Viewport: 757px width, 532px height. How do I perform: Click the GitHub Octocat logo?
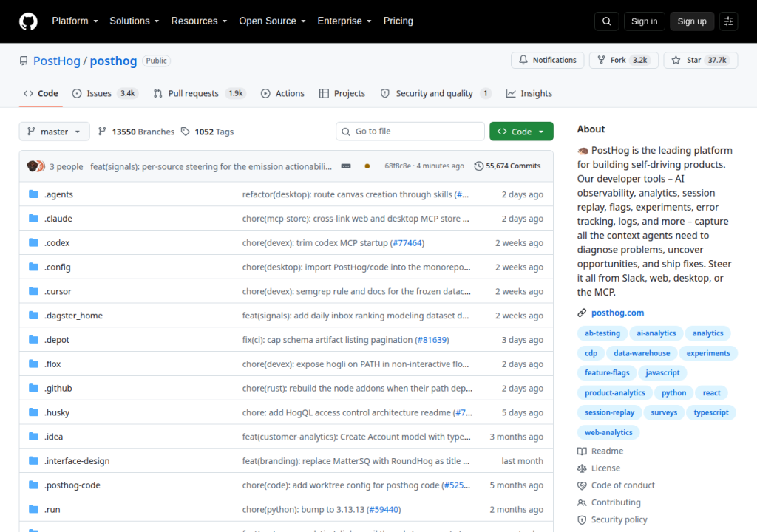click(28, 21)
